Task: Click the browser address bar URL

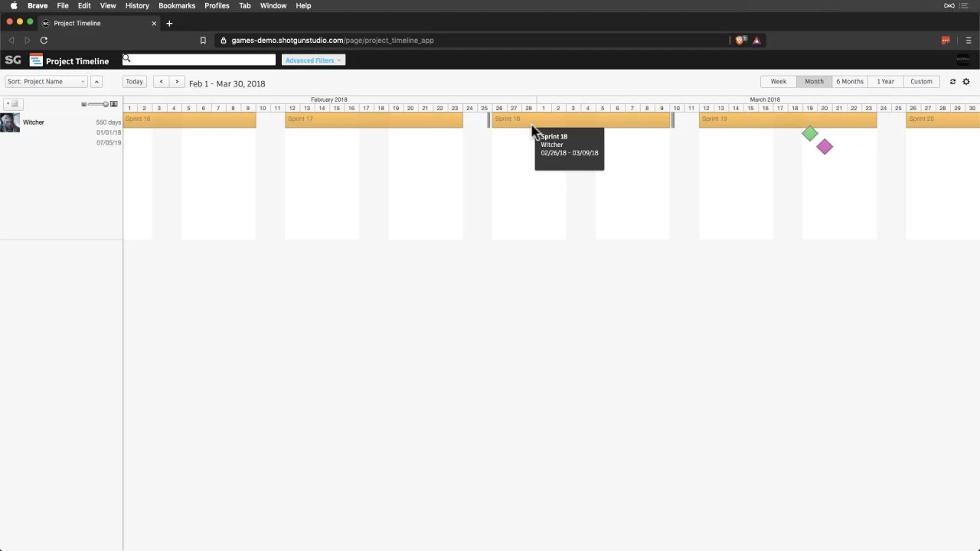Action: tap(332, 41)
